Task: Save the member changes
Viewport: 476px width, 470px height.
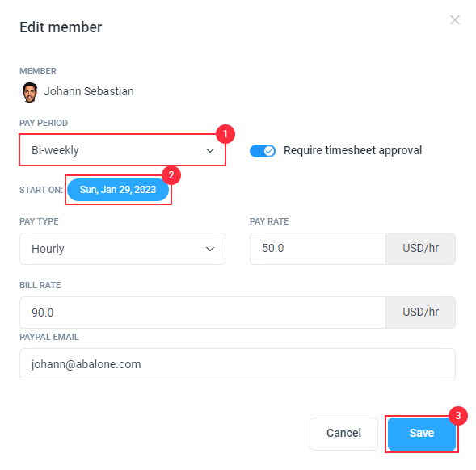Action: (x=421, y=434)
